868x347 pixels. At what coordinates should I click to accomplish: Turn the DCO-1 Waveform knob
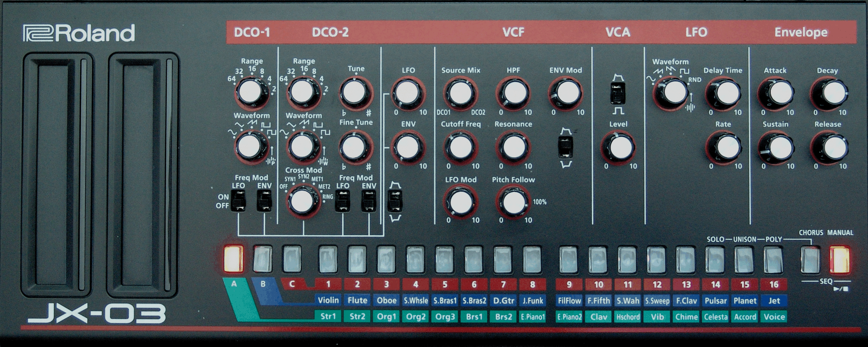250,147
